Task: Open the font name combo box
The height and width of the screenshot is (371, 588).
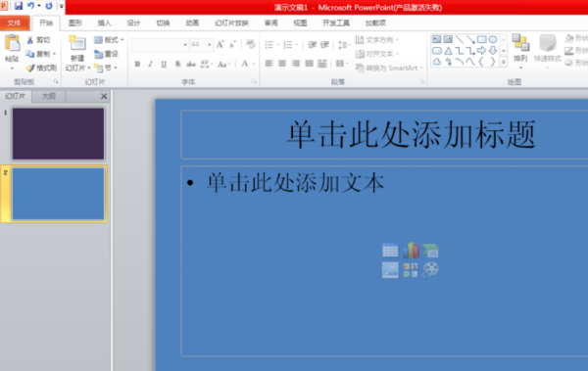Action: pyautogui.click(x=160, y=45)
